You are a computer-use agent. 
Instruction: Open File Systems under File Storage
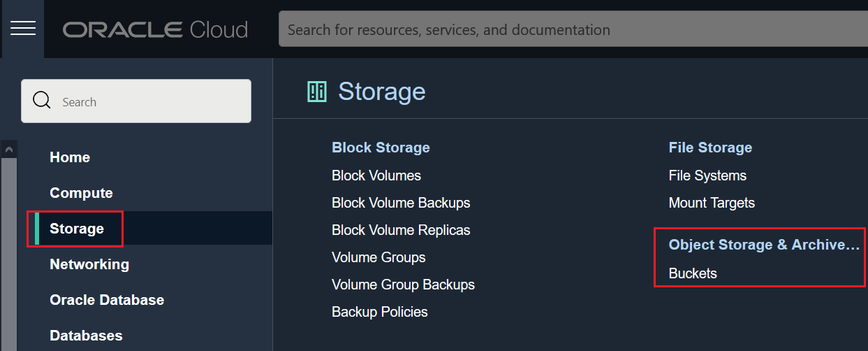point(707,175)
